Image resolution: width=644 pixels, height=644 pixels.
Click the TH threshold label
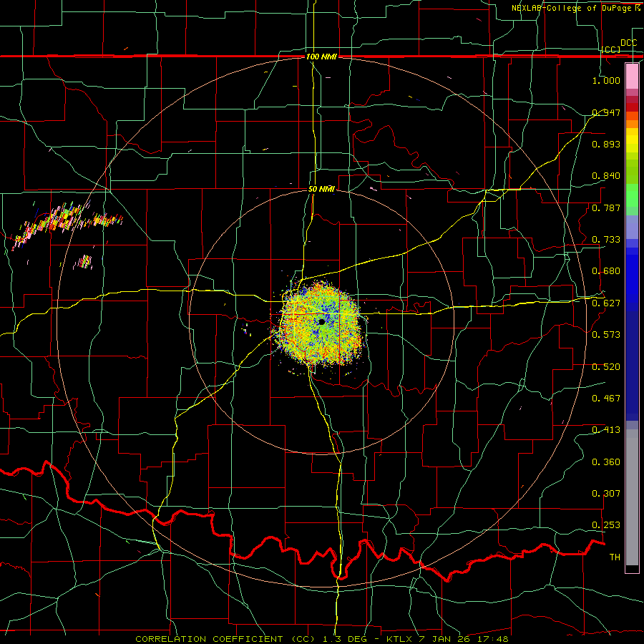coord(615,557)
